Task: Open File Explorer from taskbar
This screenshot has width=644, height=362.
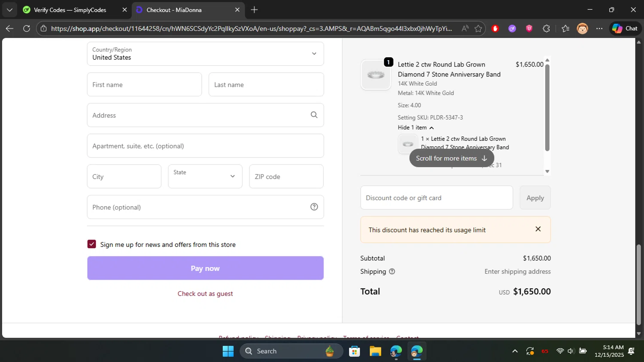Action: (375, 351)
